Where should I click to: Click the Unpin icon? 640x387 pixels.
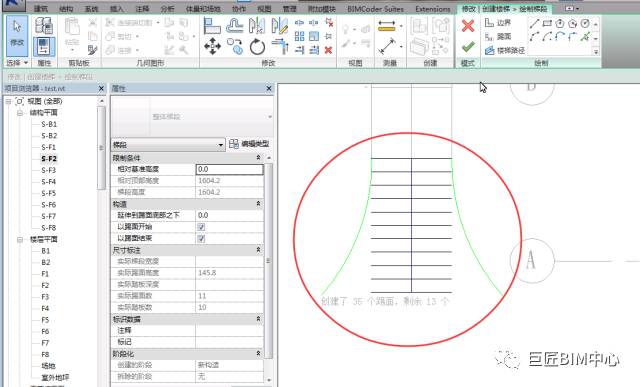[x=329, y=23]
